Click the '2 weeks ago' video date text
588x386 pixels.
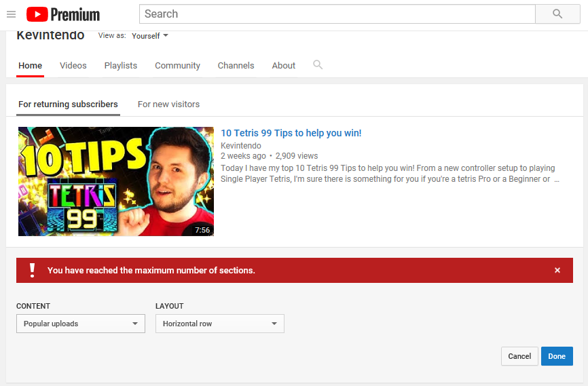pos(243,156)
